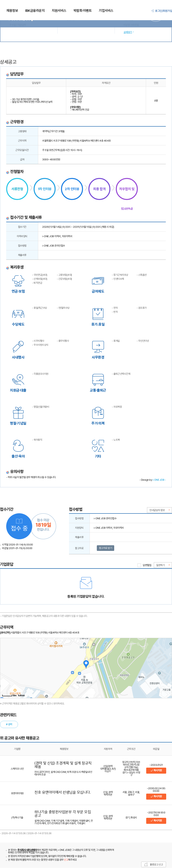This screenshot has width=172, height=868.
Task: Click the 마감일 2031-01-15 text
Action: pyautogui.click(x=17, y=548)
